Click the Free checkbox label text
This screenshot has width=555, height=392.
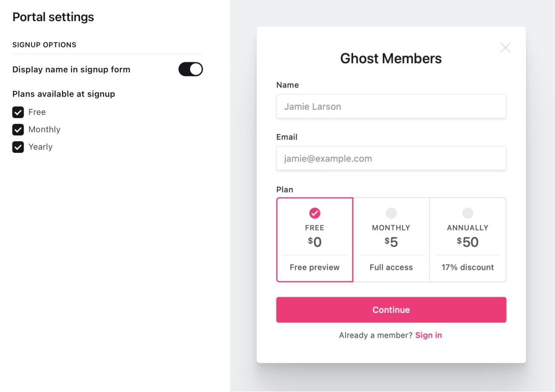pyautogui.click(x=37, y=112)
